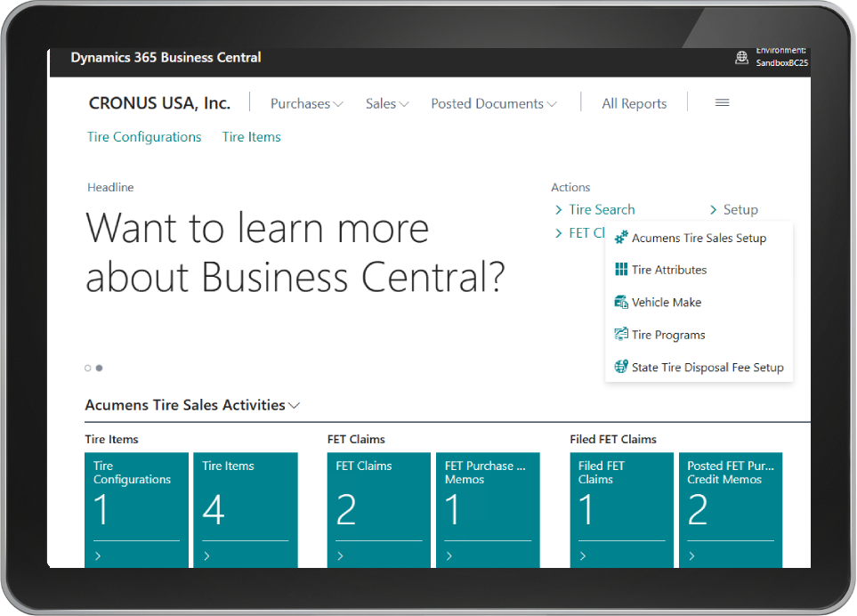Open Tire Items navigation link
The width and height of the screenshot is (857, 616).
[252, 137]
